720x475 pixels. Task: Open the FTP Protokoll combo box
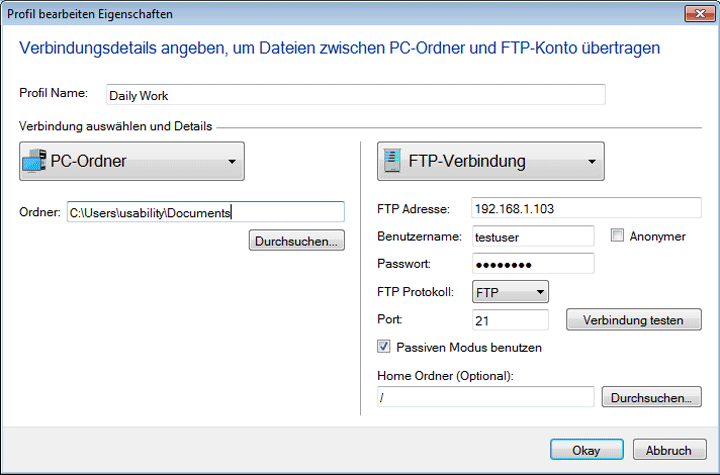pyautogui.click(x=510, y=292)
